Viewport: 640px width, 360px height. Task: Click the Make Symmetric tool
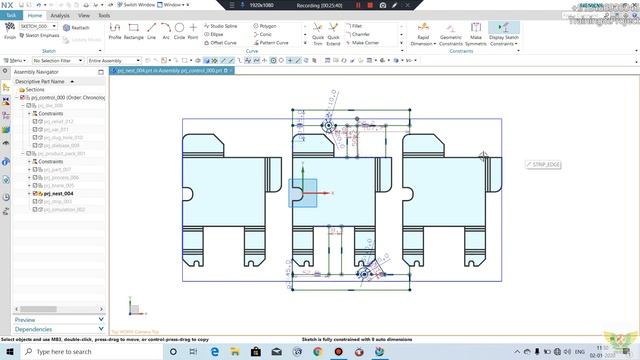pyautogui.click(x=476, y=33)
